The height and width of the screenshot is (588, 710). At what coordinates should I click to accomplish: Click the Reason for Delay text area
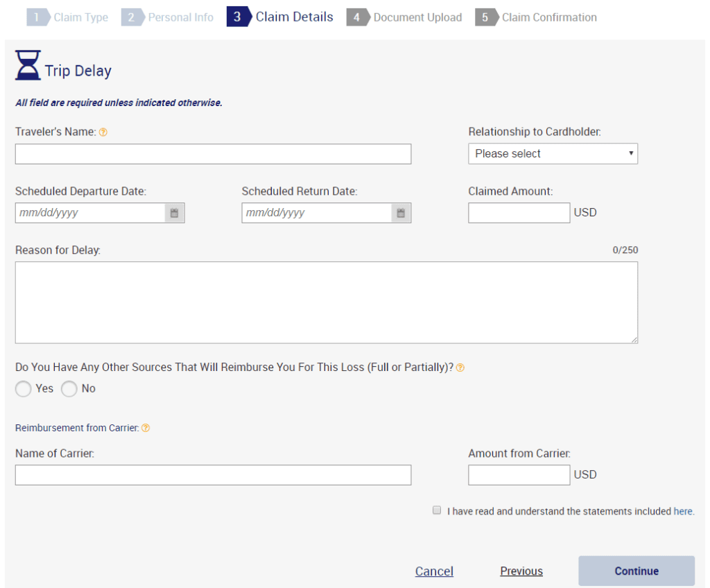pos(326,302)
